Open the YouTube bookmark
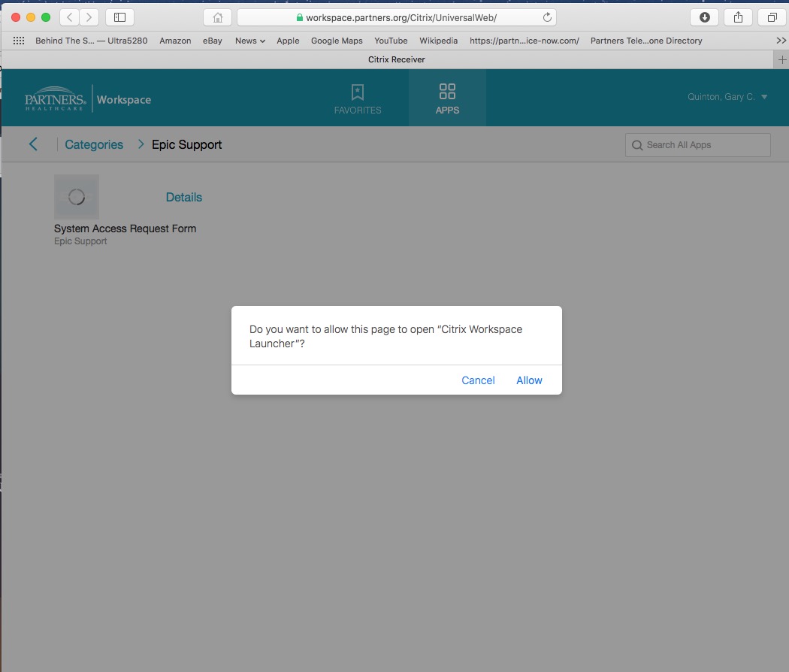The height and width of the screenshot is (672, 789). click(391, 41)
